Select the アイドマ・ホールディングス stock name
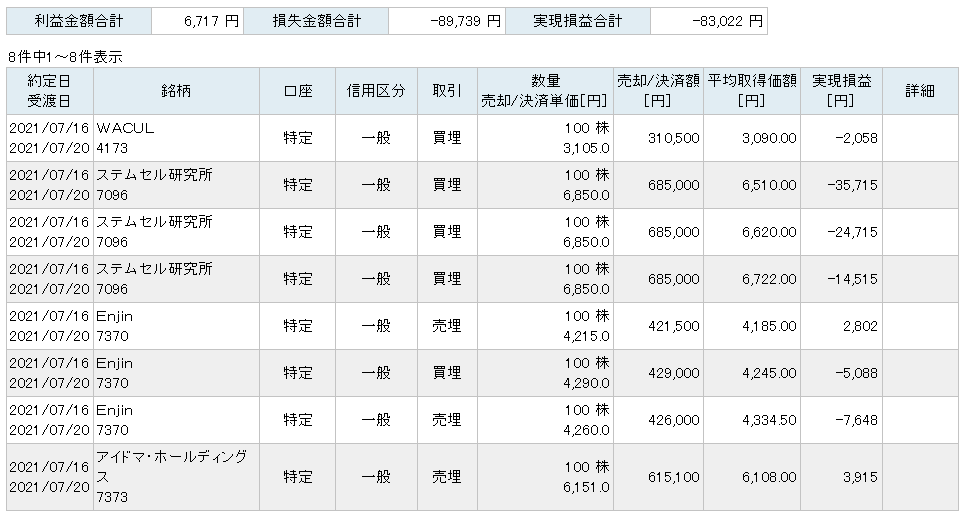Viewport: 962px width, 513px height. pos(171,466)
